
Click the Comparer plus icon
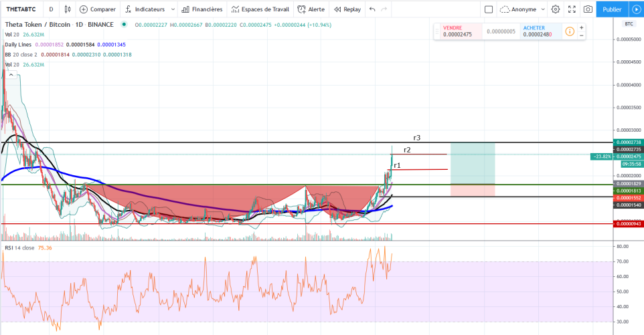pyautogui.click(x=84, y=9)
